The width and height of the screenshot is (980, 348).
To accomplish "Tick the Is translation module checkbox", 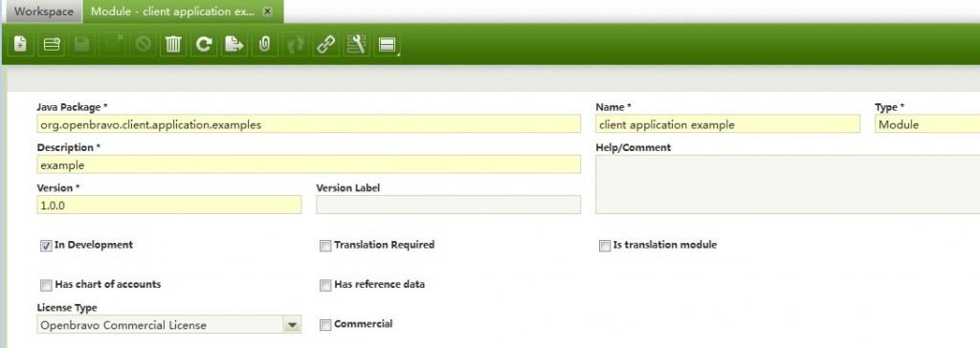I will click(x=605, y=246).
